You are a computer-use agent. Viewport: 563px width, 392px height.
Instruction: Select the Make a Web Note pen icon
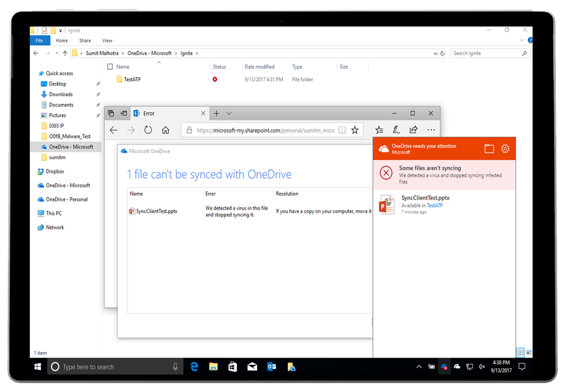pyautogui.click(x=396, y=130)
